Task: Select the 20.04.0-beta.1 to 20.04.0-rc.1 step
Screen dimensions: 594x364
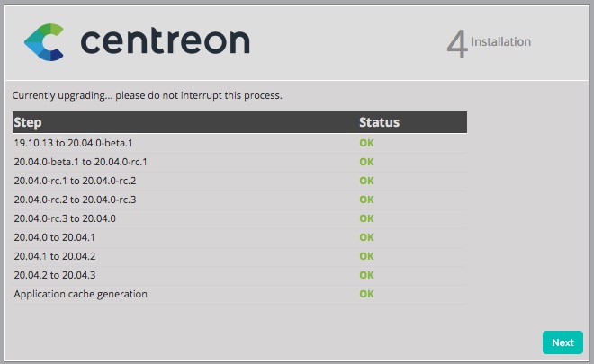Action: [x=81, y=162]
